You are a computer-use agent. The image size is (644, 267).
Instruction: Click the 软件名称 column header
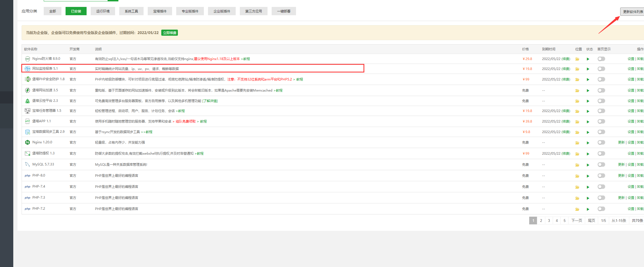coord(31,49)
